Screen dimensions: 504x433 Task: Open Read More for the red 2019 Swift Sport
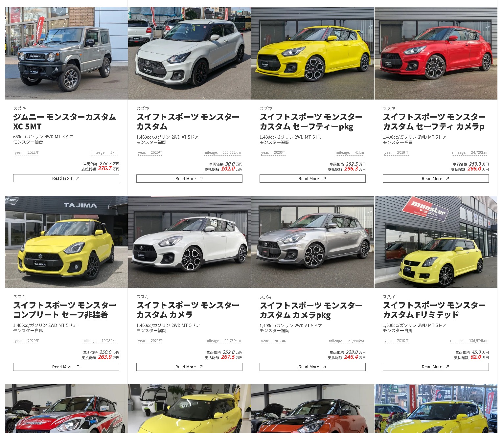[436, 178]
